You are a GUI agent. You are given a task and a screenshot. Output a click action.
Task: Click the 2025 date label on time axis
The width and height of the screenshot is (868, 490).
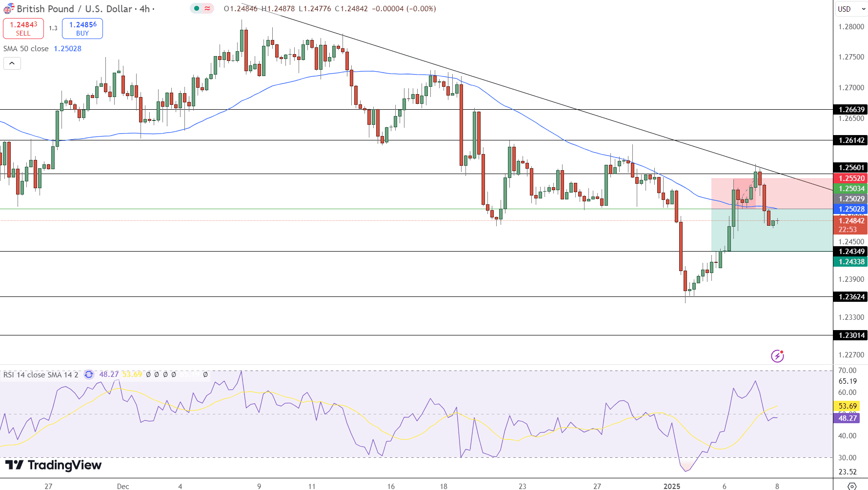coord(672,486)
